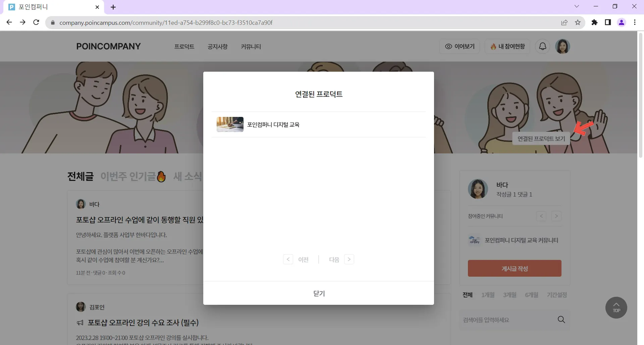Screen dimensions: 644x345
Task: Bookmark this page with the star icon
Action: click(x=578, y=22)
